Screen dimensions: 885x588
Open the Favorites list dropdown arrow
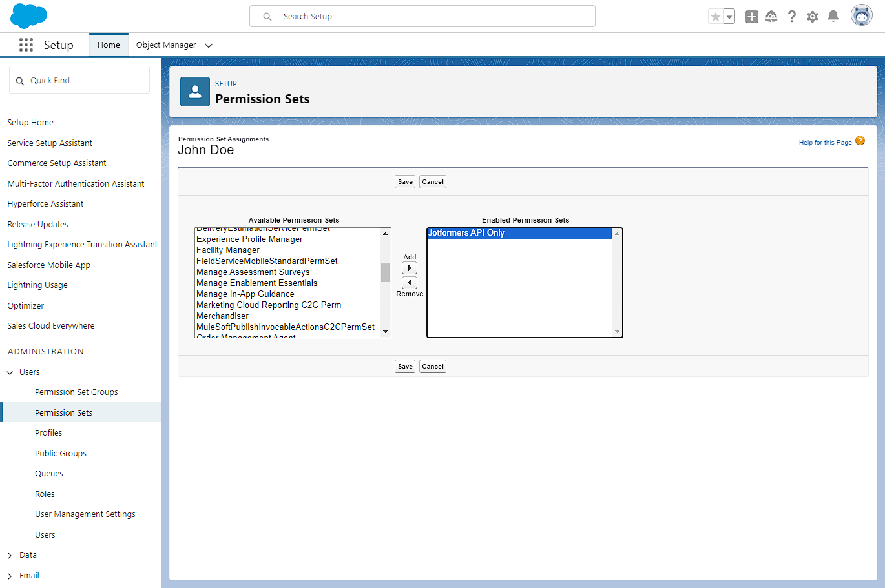(x=729, y=17)
